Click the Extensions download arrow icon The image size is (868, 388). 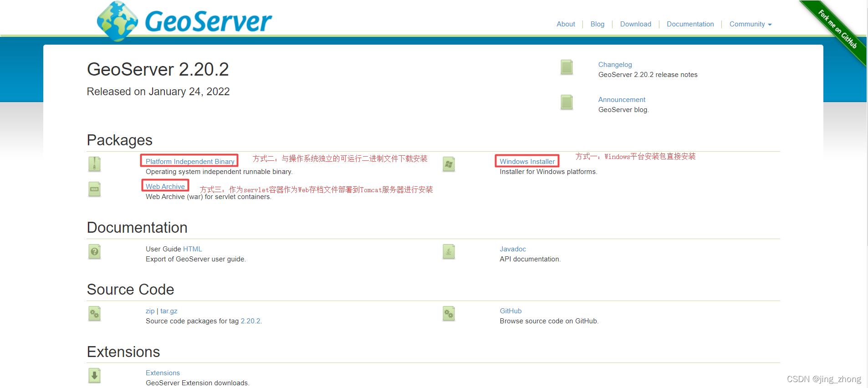[94, 375]
